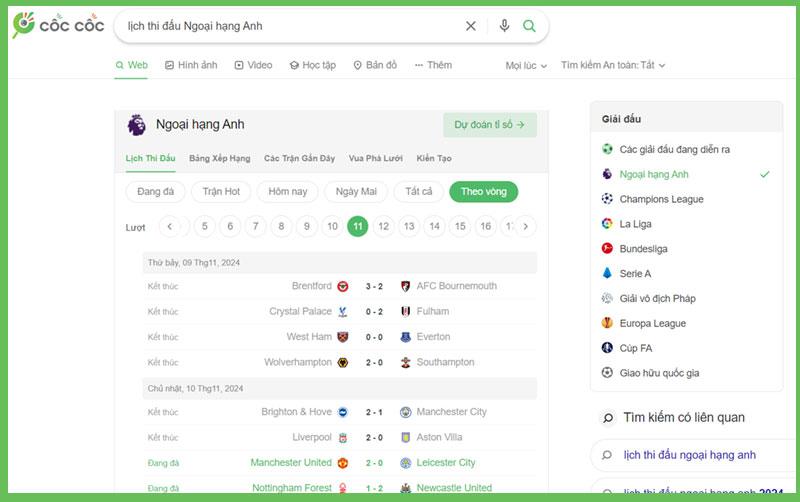Click inside the search input field
800x502 pixels.
[290, 26]
